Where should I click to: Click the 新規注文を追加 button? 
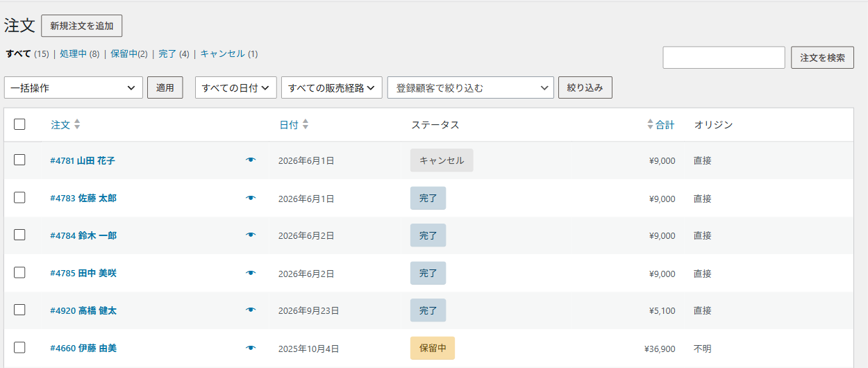coord(82,26)
